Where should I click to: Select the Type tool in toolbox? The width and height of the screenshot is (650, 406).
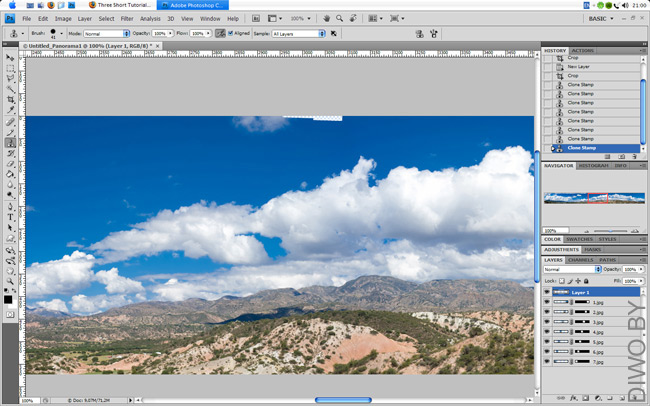click(x=10, y=216)
